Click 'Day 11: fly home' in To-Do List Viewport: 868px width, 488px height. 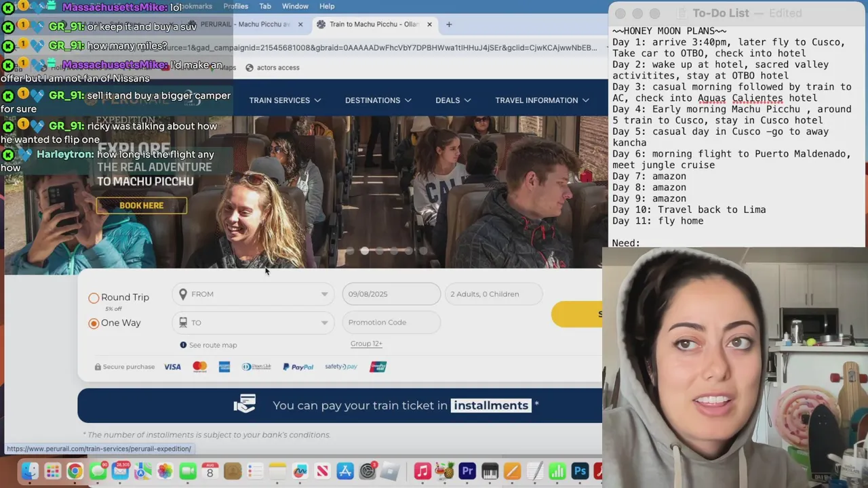click(658, 221)
